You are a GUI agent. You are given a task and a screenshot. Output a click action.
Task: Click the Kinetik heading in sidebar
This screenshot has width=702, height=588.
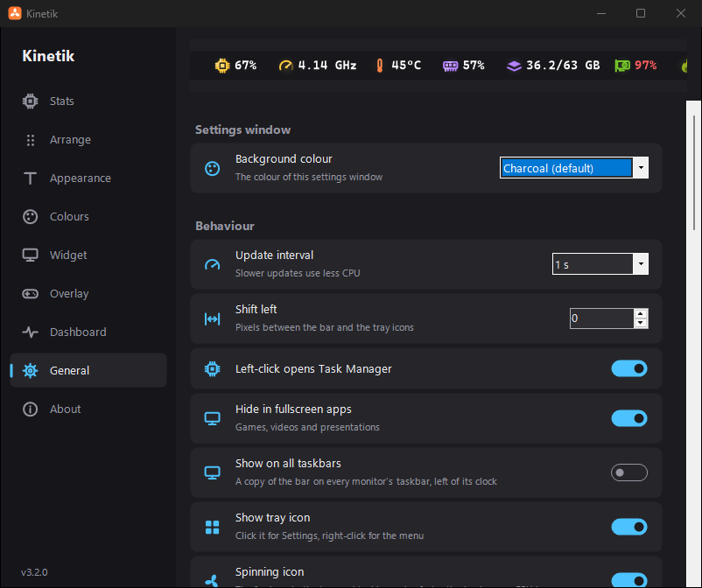pos(48,56)
